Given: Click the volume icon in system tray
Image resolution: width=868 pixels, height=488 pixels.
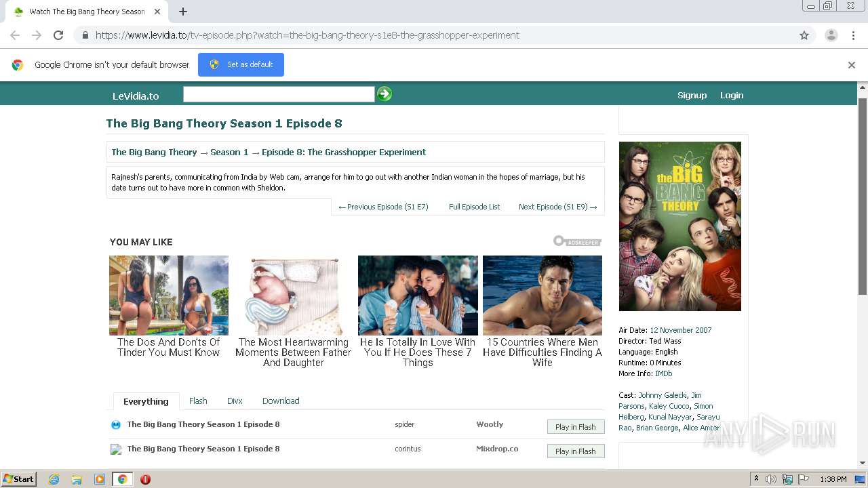Looking at the screenshot, I should (x=771, y=479).
